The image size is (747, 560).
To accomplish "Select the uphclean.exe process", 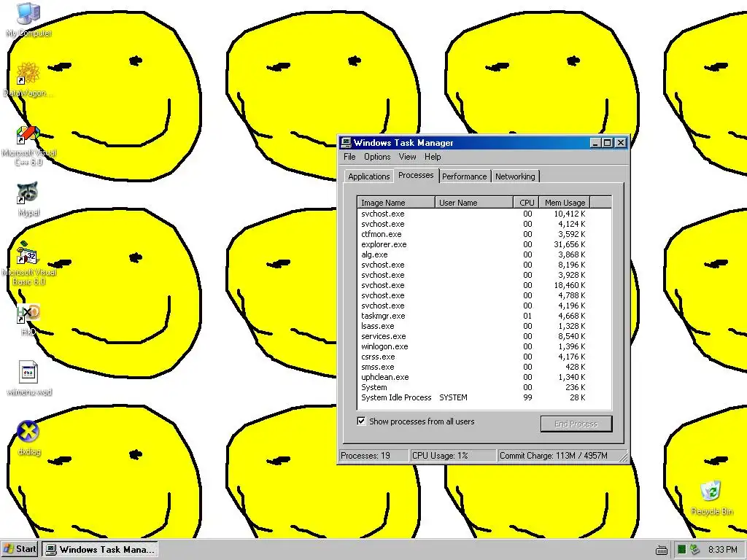I will click(x=484, y=377).
